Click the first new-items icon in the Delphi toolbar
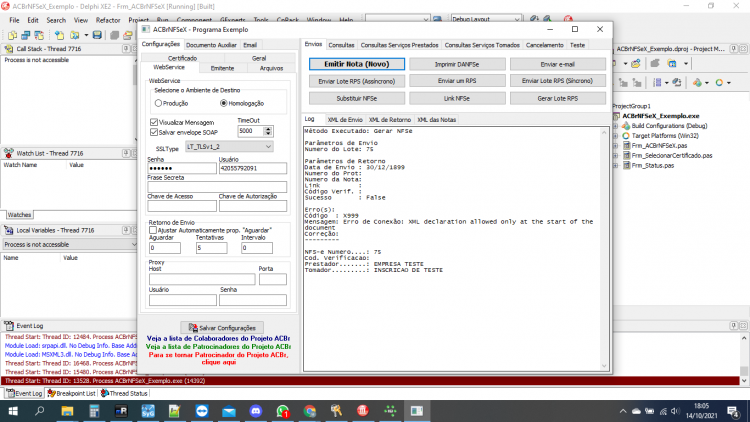This screenshot has height=422, width=750. coord(12,35)
